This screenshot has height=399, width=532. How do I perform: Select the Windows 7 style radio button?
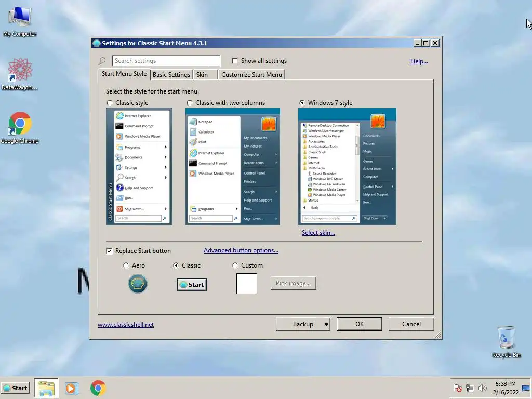[302, 103]
